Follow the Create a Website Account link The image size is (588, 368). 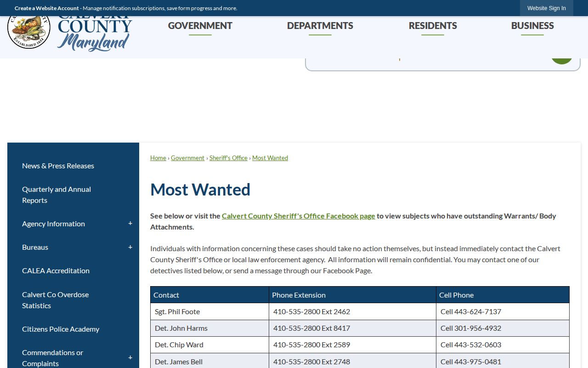47,8
